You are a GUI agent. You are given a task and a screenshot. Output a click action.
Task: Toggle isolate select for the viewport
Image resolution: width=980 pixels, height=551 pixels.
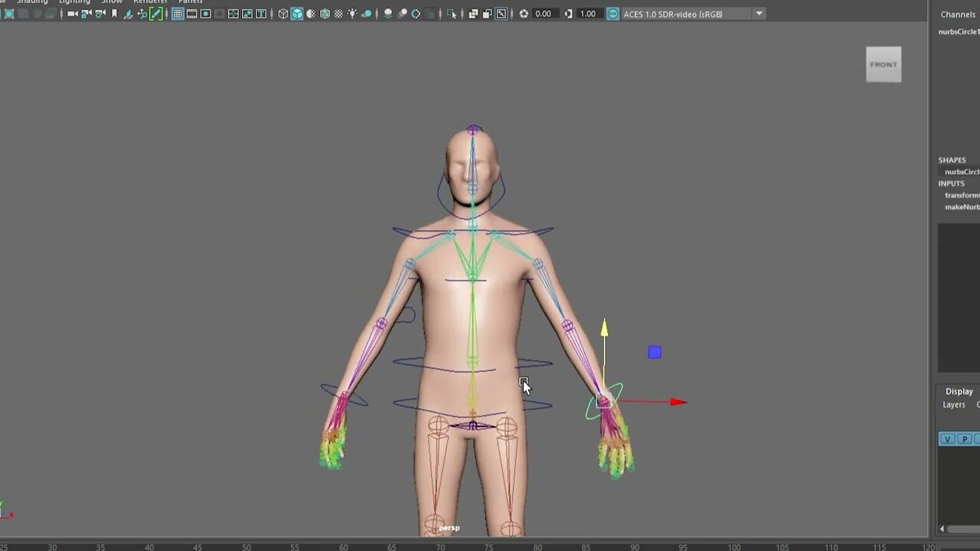[451, 13]
